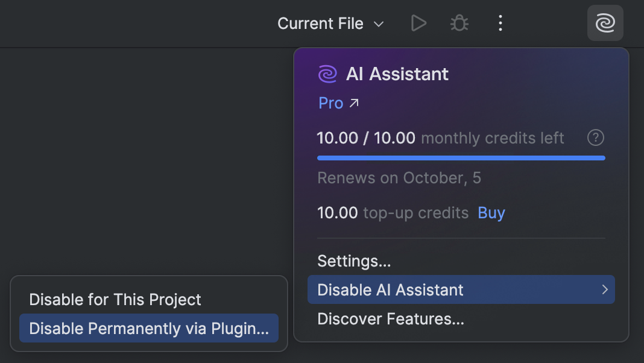Select the highlighted AI Assistant button top right
644x363 pixels.
click(605, 23)
